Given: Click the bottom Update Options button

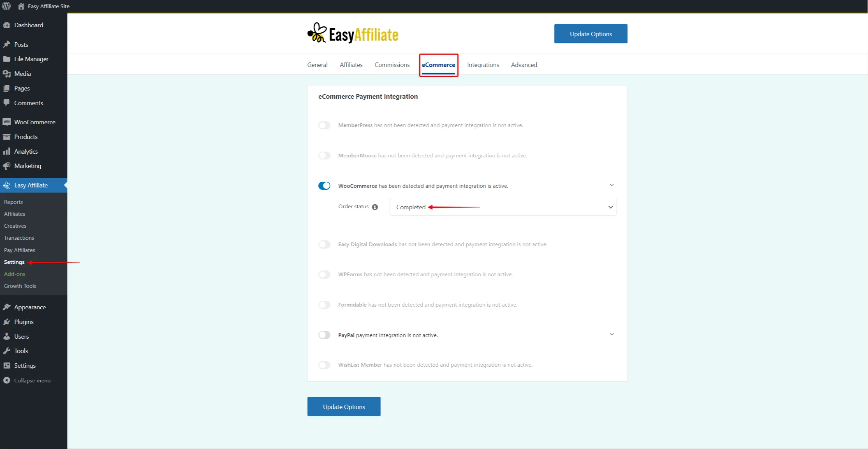Looking at the screenshot, I should tap(344, 406).
